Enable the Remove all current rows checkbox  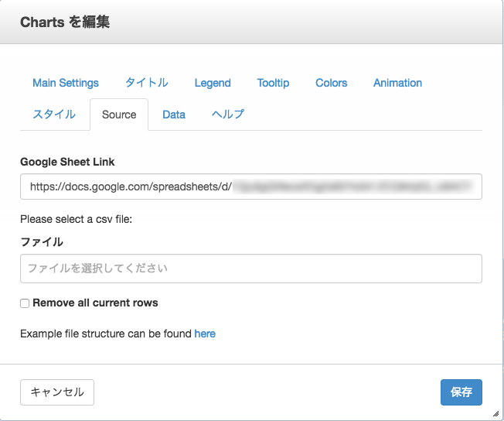[x=26, y=303]
